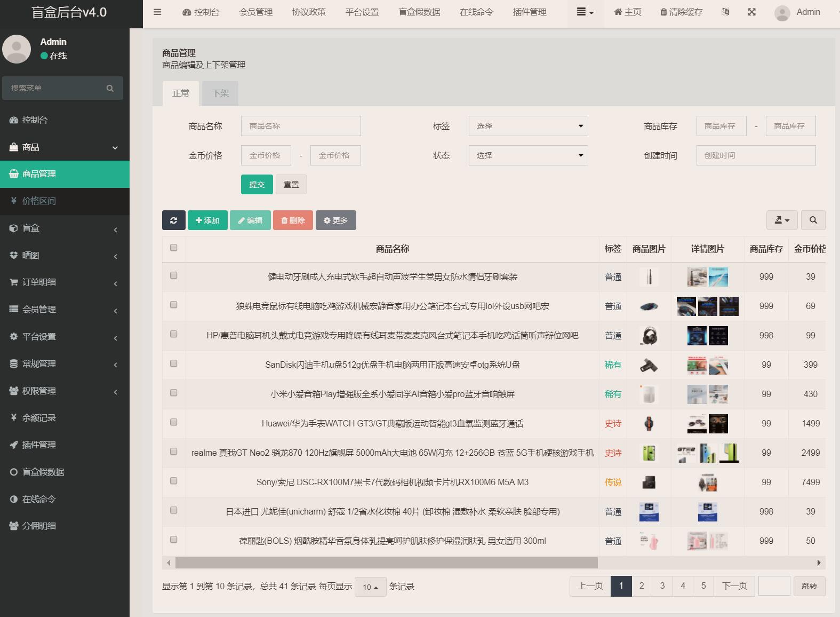Go to 主页 home icon link
The image size is (840, 617).
click(628, 12)
